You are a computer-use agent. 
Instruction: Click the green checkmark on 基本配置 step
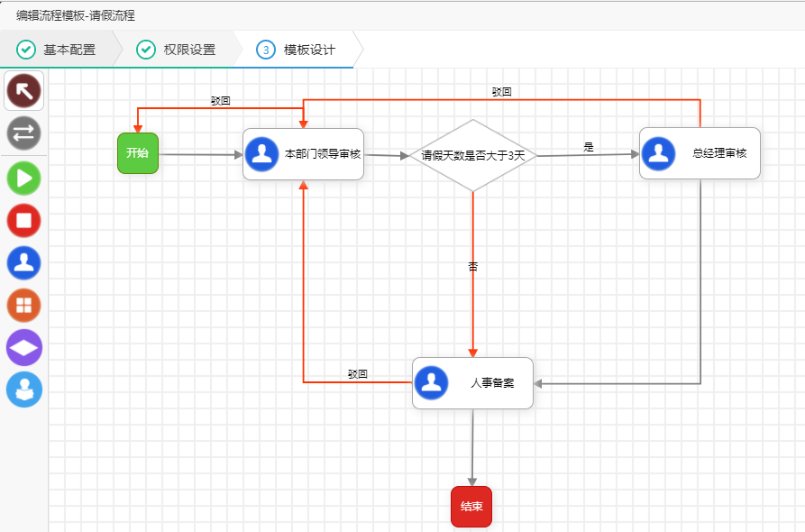tap(24, 50)
